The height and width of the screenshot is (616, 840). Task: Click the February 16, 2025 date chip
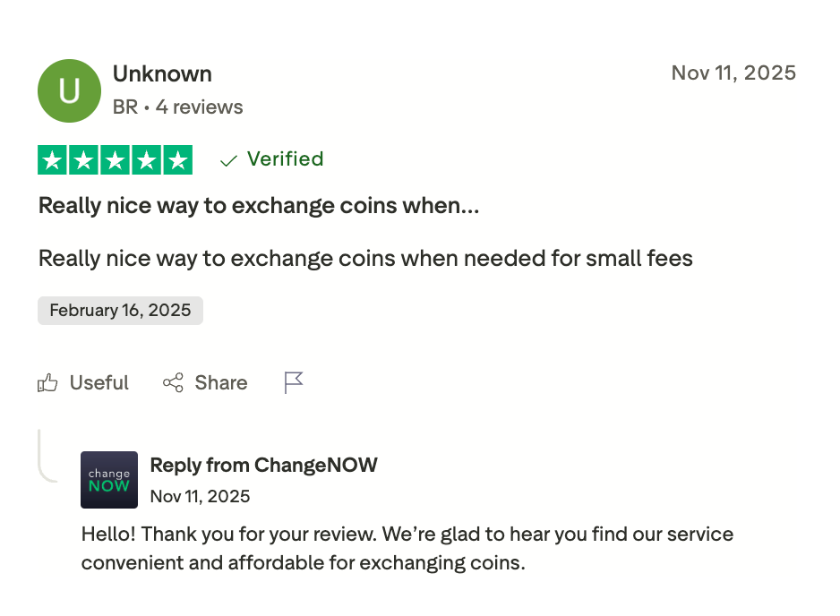click(x=120, y=310)
